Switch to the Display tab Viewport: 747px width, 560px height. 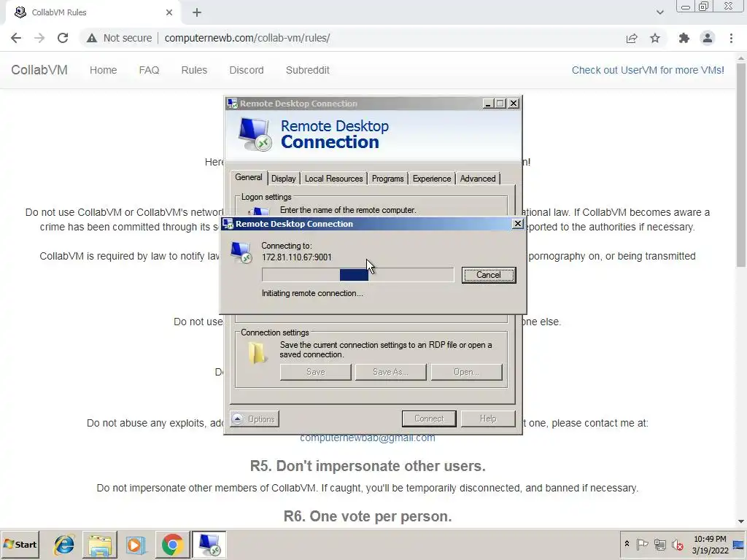pyautogui.click(x=284, y=179)
